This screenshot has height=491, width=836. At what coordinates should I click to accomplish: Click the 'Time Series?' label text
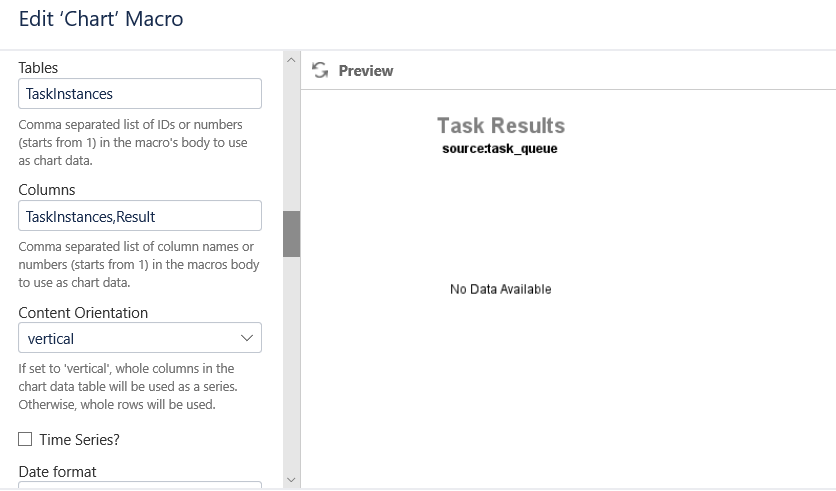click(79, 440)
